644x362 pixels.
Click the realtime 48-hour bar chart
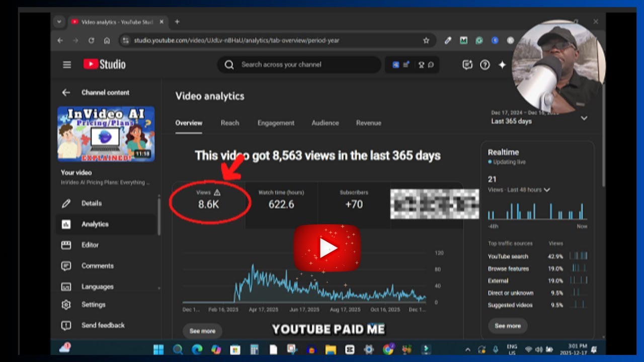537,211
